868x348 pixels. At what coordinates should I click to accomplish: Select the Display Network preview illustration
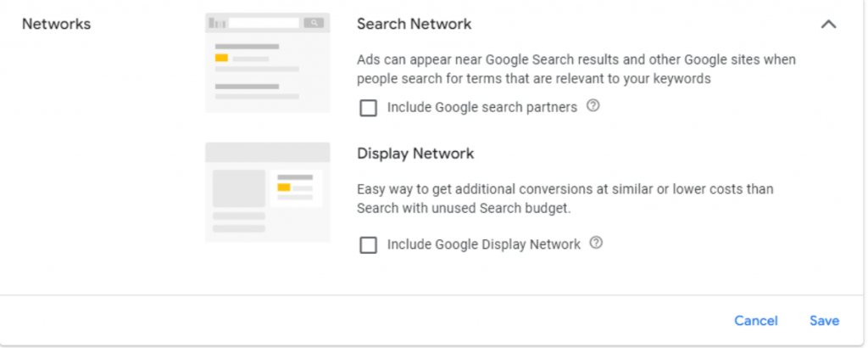tap(267, 192)
